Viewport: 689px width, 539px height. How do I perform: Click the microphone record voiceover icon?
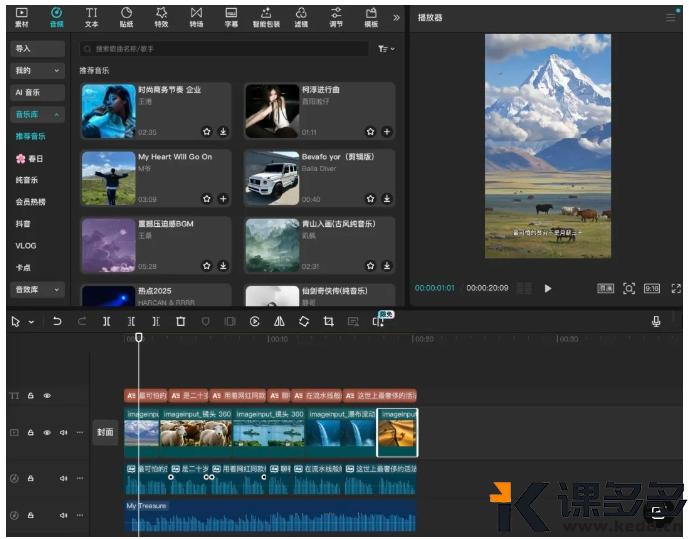point(657,321)
